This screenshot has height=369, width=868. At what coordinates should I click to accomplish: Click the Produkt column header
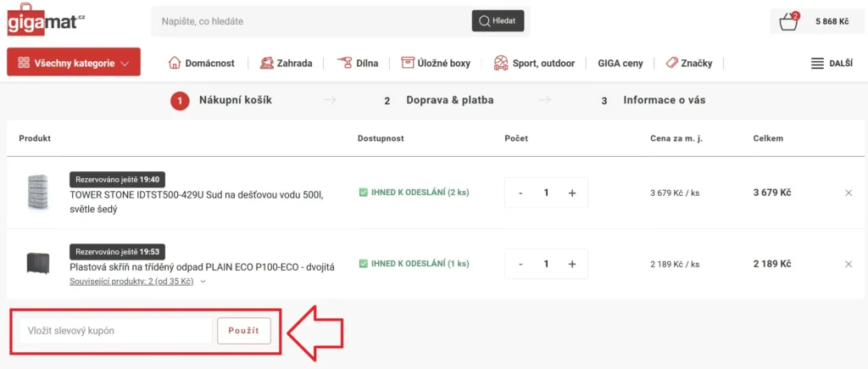click(x=35, y=138)
